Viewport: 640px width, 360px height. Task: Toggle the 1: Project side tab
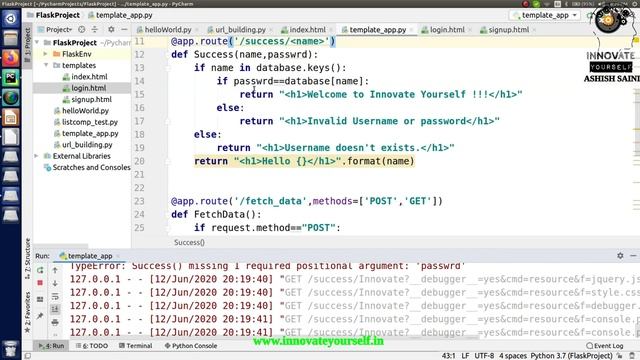tap(27, 45)
